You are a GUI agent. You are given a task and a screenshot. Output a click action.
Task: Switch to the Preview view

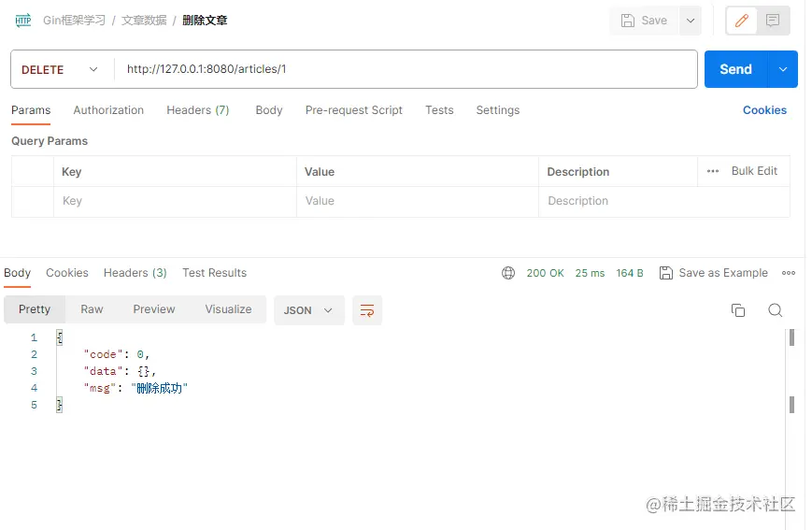click(x=154, y=309)
